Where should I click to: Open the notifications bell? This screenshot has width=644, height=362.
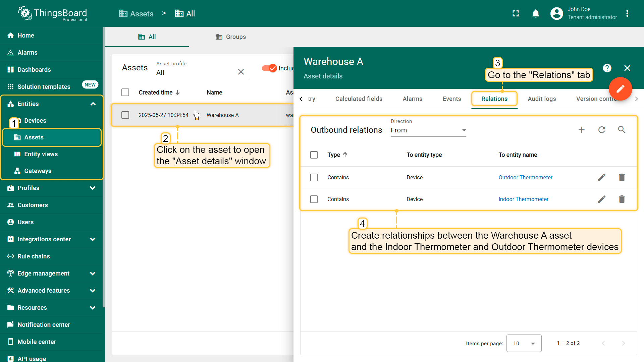click(536, 13)
